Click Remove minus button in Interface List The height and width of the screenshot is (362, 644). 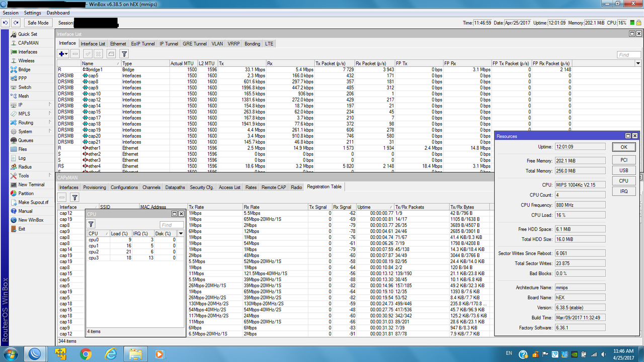tap(75, 54)
